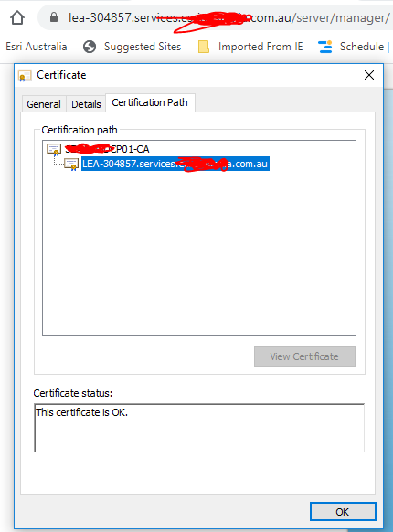The height and width of the screenshot is (532, 393).
Task: Click the root CA certificate icon
Action: [x=54, y=150]
